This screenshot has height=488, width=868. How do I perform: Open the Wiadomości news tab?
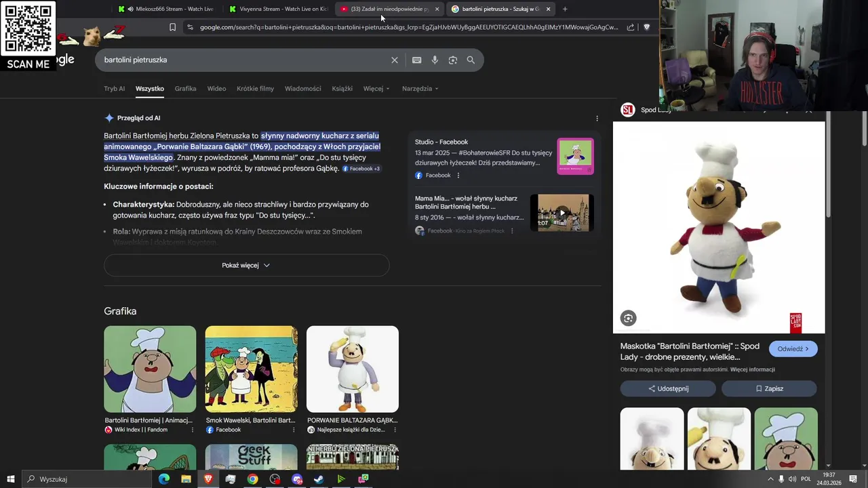[303, 89]
